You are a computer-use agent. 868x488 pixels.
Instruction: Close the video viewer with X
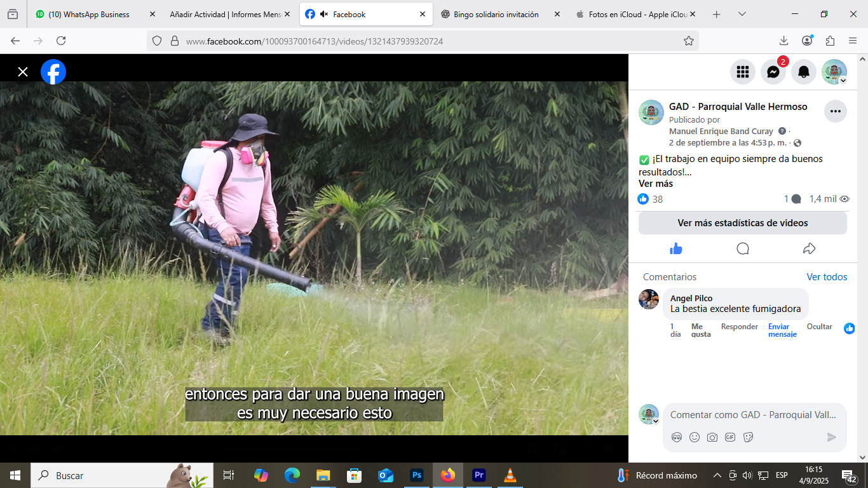(x=23, y=72)
